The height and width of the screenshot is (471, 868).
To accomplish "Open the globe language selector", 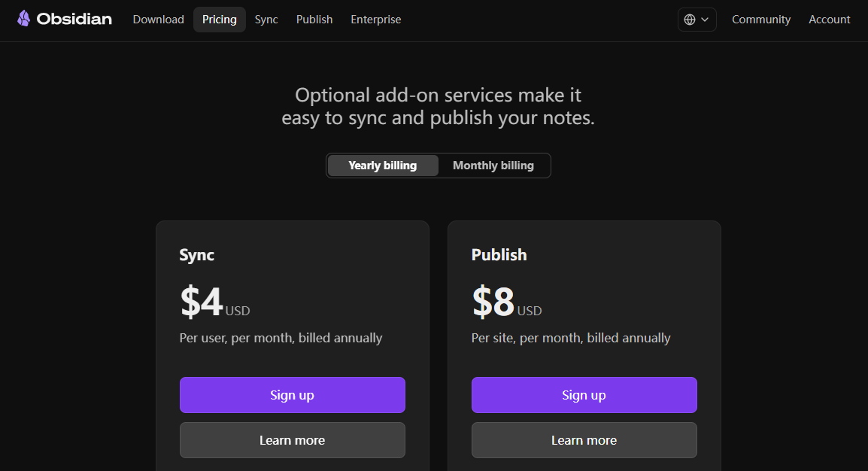I will 697,20.
